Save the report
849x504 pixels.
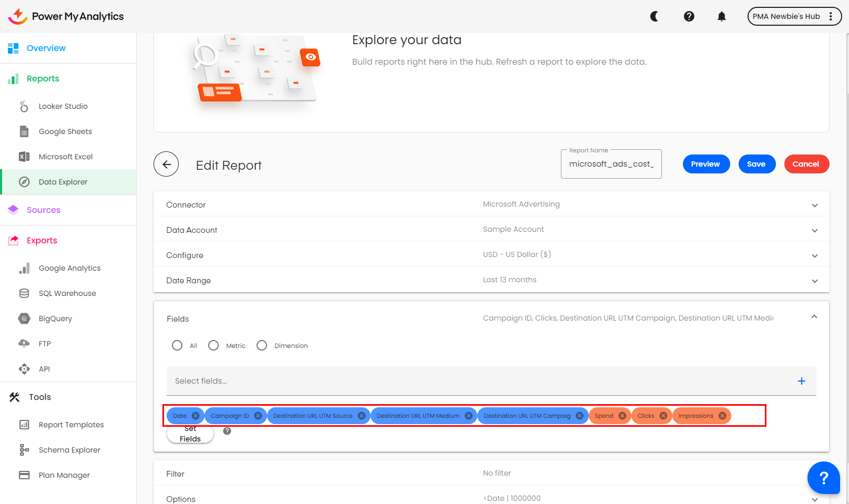coord(756,164)
